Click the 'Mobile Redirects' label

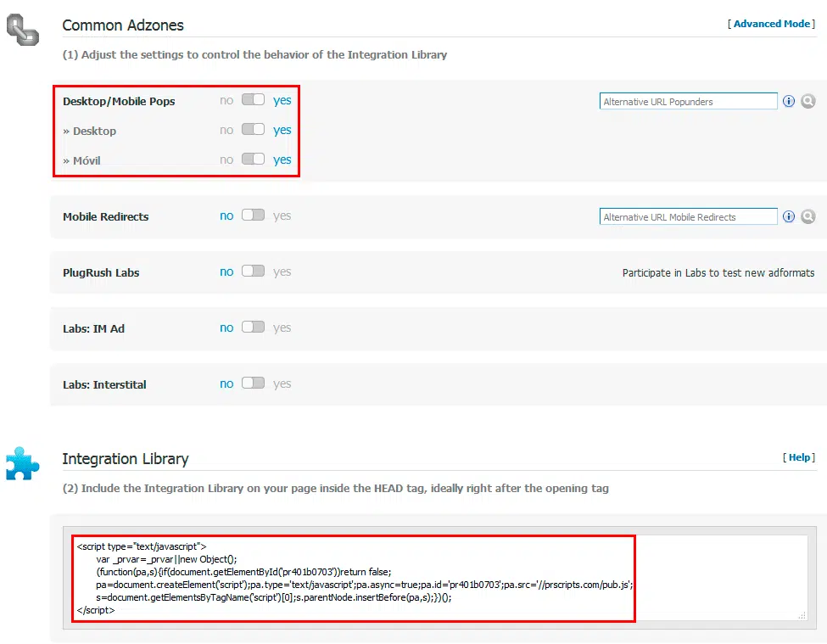coord(105,216)
